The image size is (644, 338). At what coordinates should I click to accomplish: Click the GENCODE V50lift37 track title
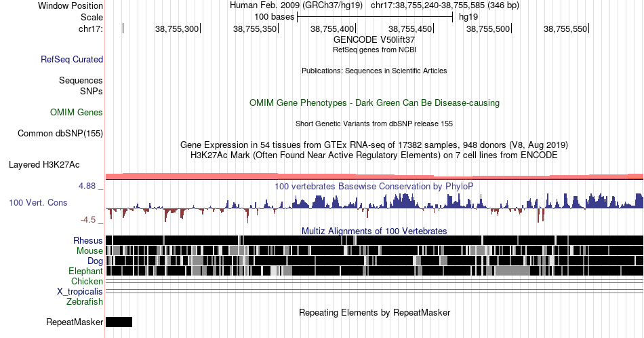click(x=374, y=39)
